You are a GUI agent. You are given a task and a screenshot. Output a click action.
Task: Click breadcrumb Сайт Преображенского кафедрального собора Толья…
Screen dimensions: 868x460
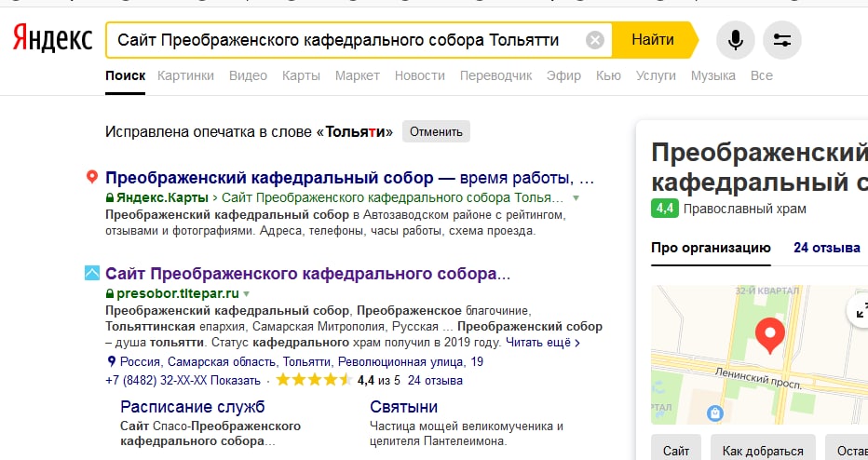point(392,197)
